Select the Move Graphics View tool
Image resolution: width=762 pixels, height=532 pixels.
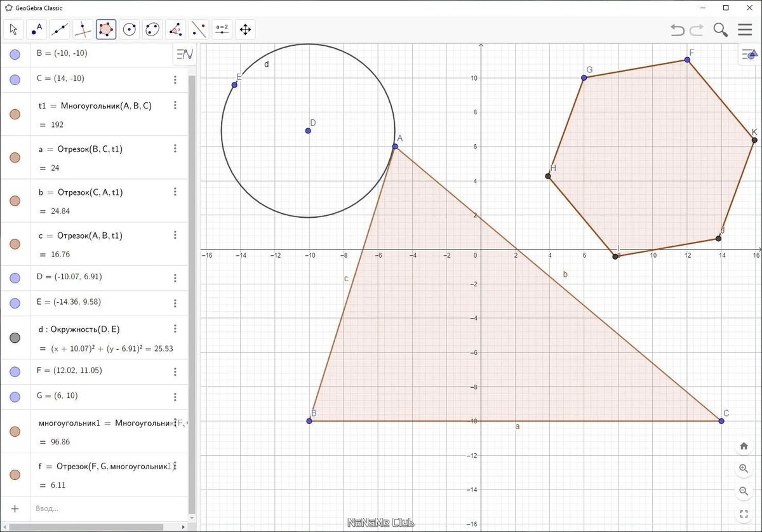[245, 29]
